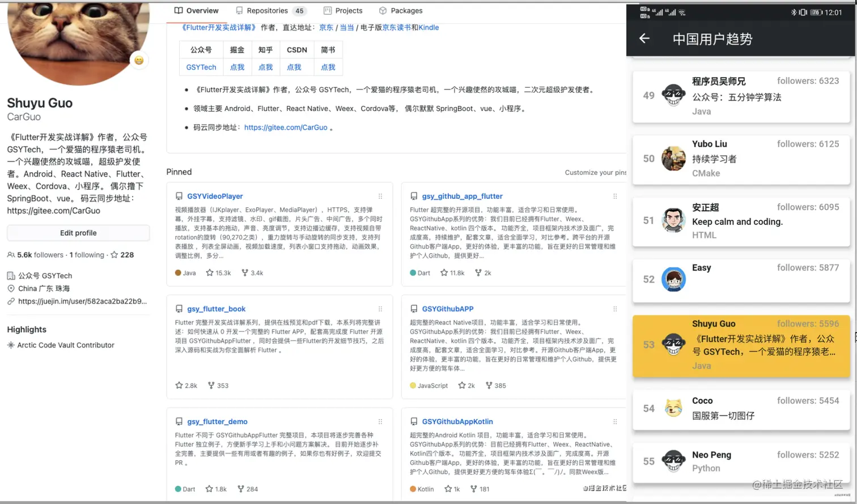
Task: Tap Neo Peng's avatar in rank 55
Action: (x=673, y=461)
